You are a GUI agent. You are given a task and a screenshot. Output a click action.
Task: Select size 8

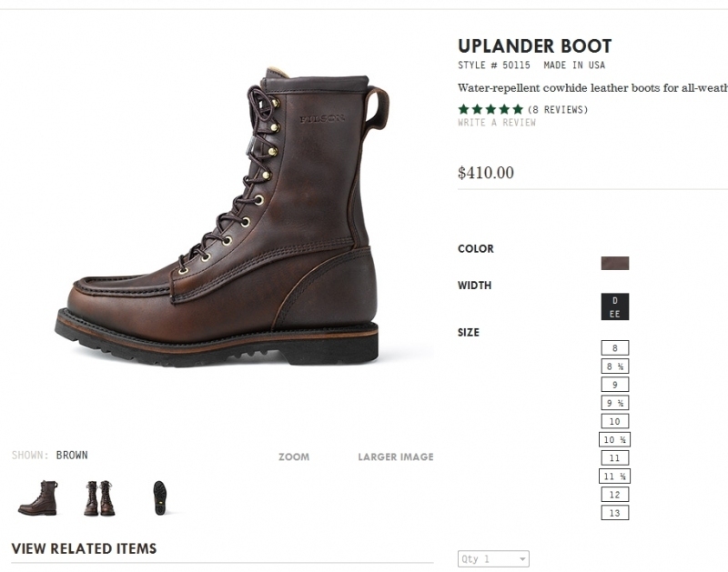615,348
